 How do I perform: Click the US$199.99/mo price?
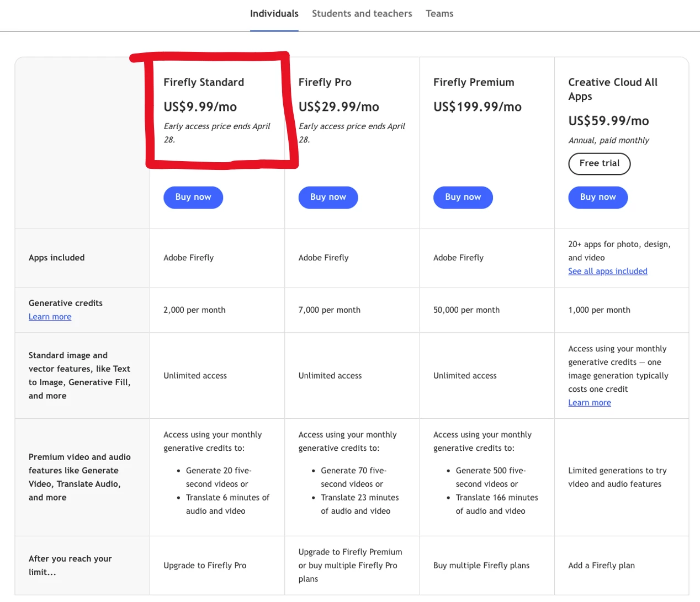click(477, 106)
